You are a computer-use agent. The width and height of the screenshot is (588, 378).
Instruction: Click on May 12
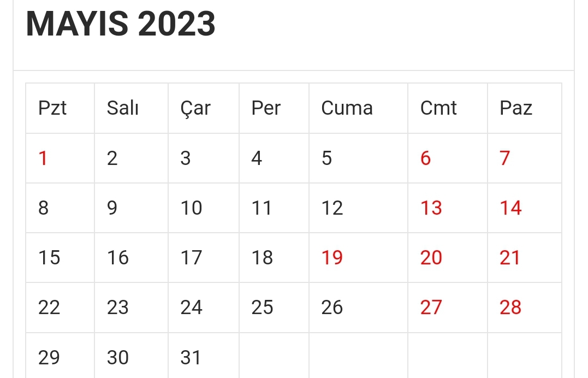[332, 208]
